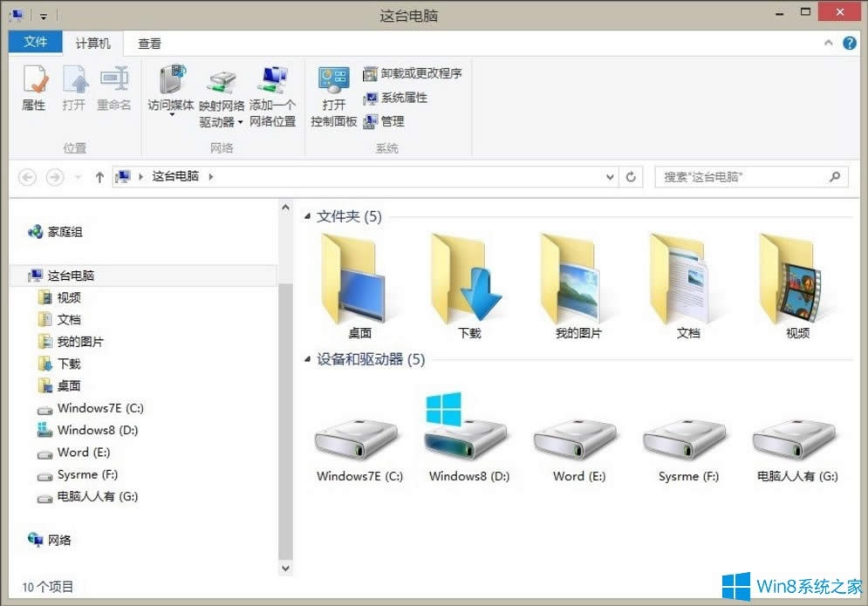
Task: Collapse the 设备和驱动器 (5) group
Action: click(x=308, y=359)
